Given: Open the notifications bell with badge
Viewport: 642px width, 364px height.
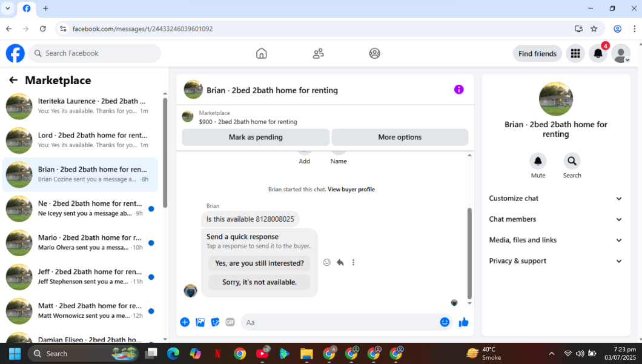Looking at the screenshot, I should (x=598, y=54).
